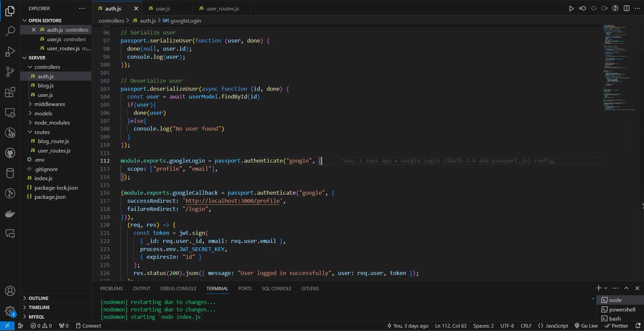
Task: Split the editor right
Action: tap(626, 8)
